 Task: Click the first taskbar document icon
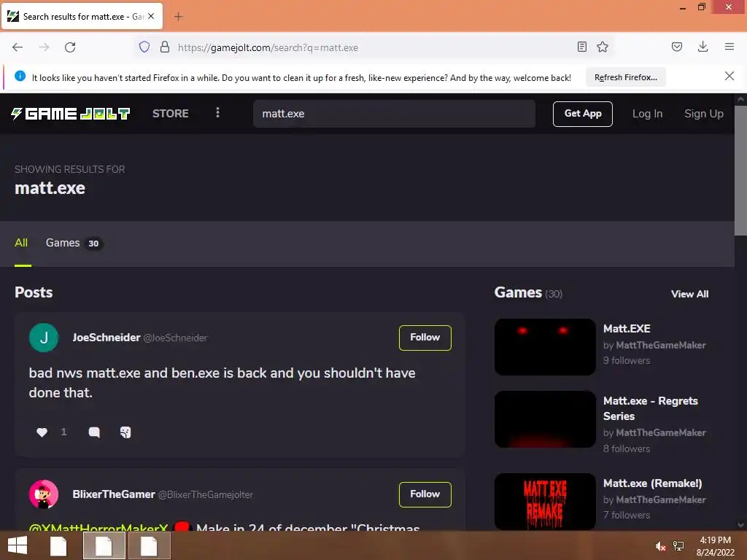point(58,545)
